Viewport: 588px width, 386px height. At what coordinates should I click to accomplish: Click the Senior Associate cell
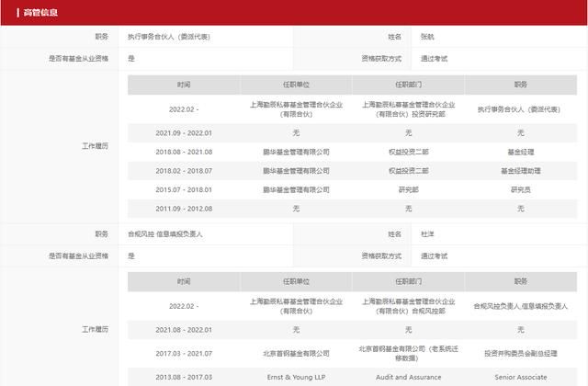(x=521, y=377)
